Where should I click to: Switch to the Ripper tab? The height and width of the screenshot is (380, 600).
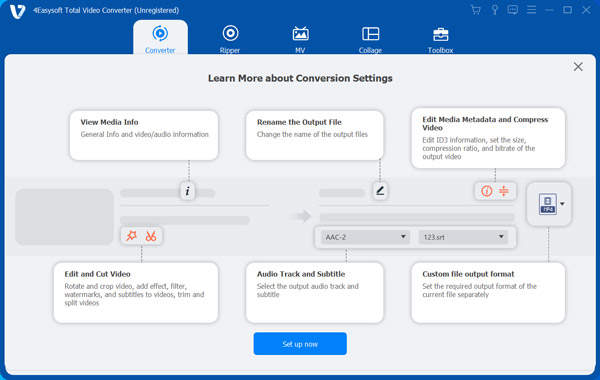point(230,38)
